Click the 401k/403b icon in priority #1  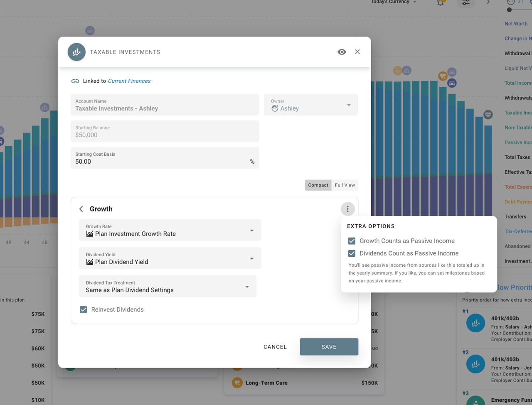coord(475,323)
